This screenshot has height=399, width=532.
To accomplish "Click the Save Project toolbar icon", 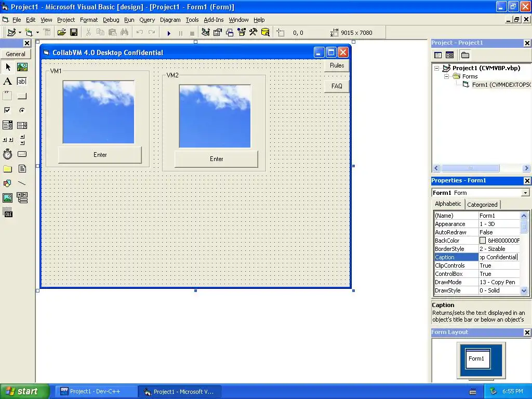I will tap(74, 33).
